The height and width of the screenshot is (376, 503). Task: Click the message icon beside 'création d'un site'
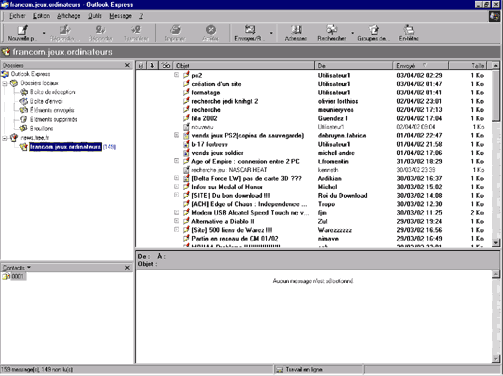pyautogui.click(x=186, y=84)
